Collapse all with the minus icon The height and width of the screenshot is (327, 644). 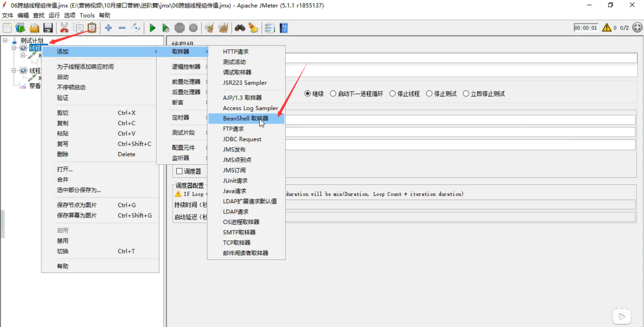pos(122,28)
